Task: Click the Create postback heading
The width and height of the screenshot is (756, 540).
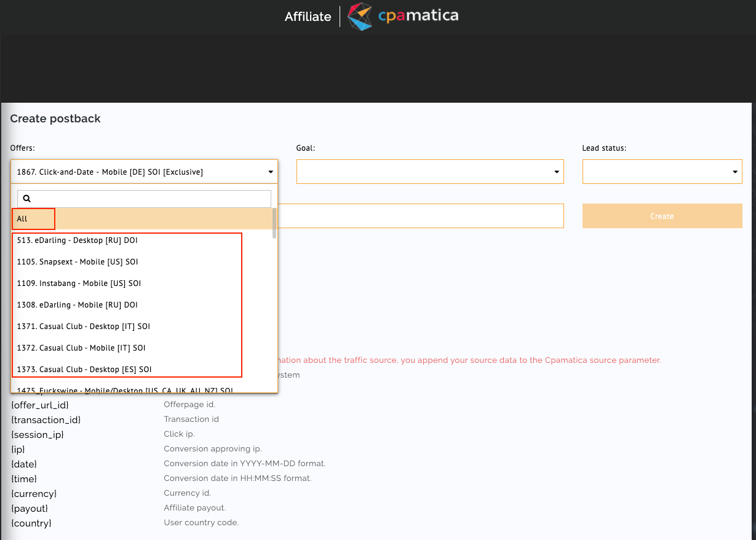Action: point(55,119)
